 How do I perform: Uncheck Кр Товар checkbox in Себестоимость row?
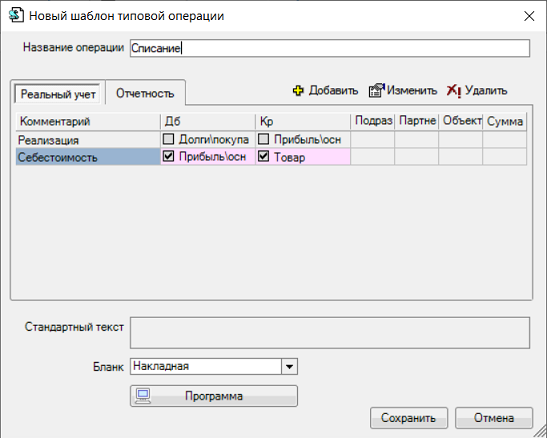[x=263, y=156]
